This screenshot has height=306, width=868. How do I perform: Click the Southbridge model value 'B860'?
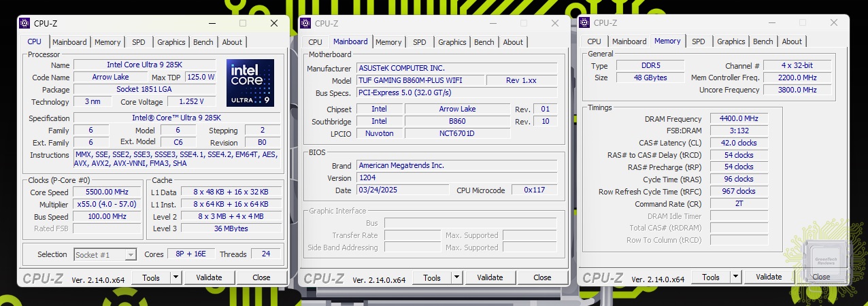pyautogui.click(x=457, y=121)
